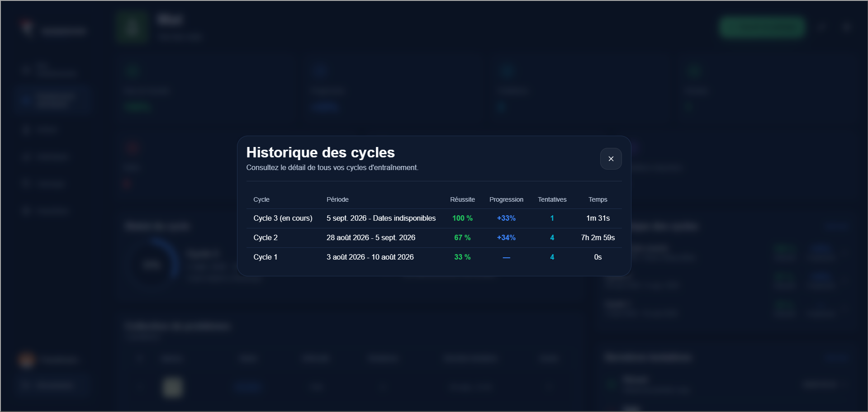Click the Progression column header
Image resolution: width=868 pixels, height=412 pixels.
coord(506,199)
